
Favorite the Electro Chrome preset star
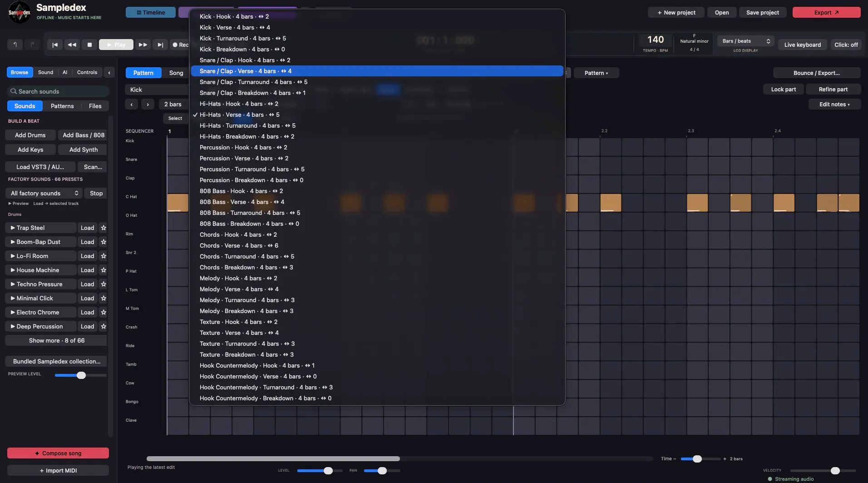(x=104, y=312)
